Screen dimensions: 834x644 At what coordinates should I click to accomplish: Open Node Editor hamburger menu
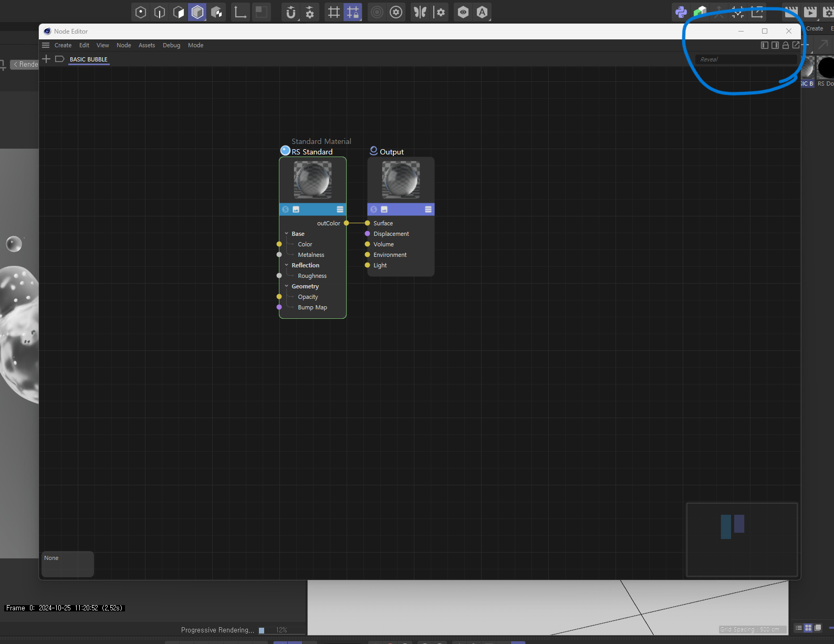coord(46,45)
